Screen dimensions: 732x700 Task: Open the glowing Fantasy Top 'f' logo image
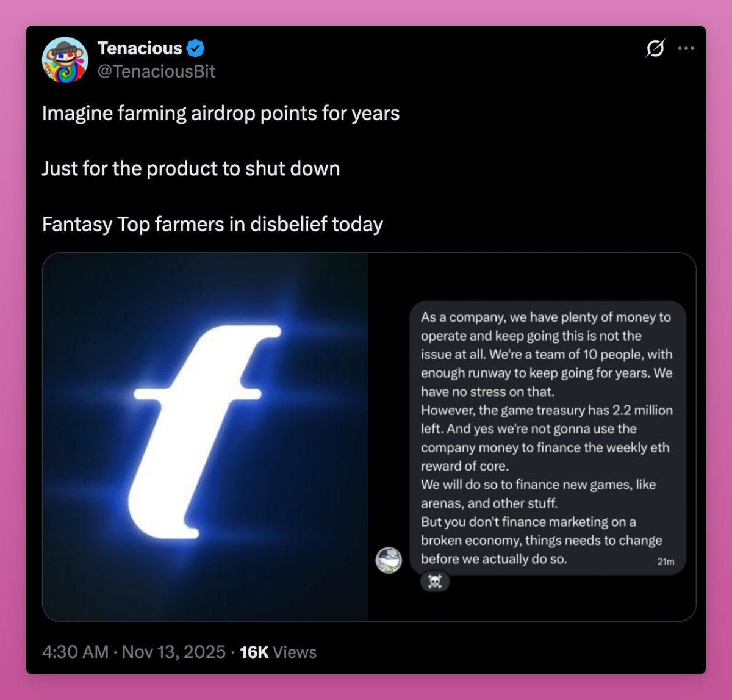[x=206, y=437]
